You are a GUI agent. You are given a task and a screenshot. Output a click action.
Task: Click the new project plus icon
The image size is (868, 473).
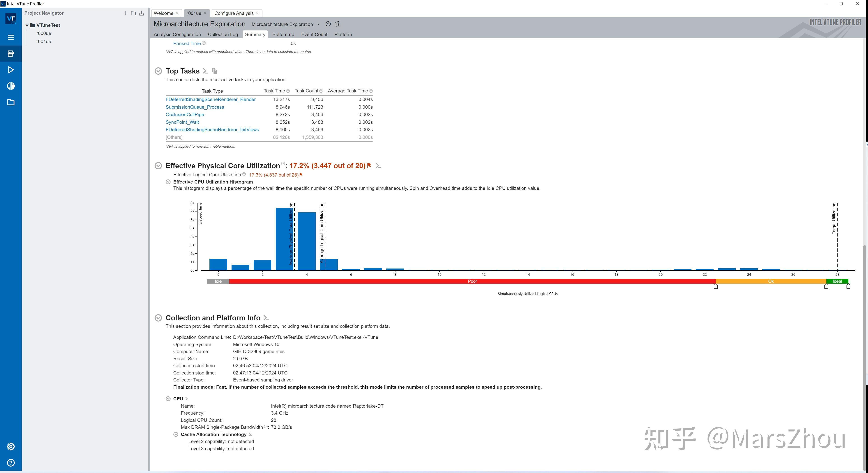[125, 13]
